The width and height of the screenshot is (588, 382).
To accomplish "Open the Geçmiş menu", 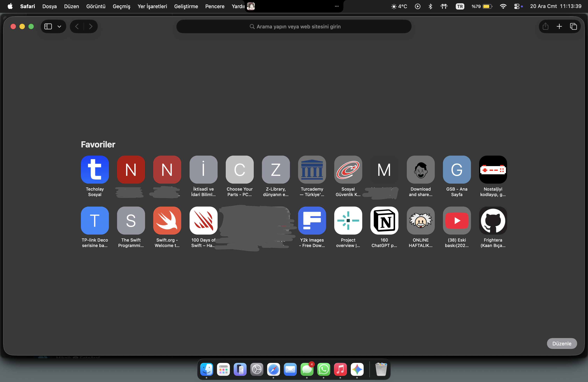I will (x=121, y=6).
